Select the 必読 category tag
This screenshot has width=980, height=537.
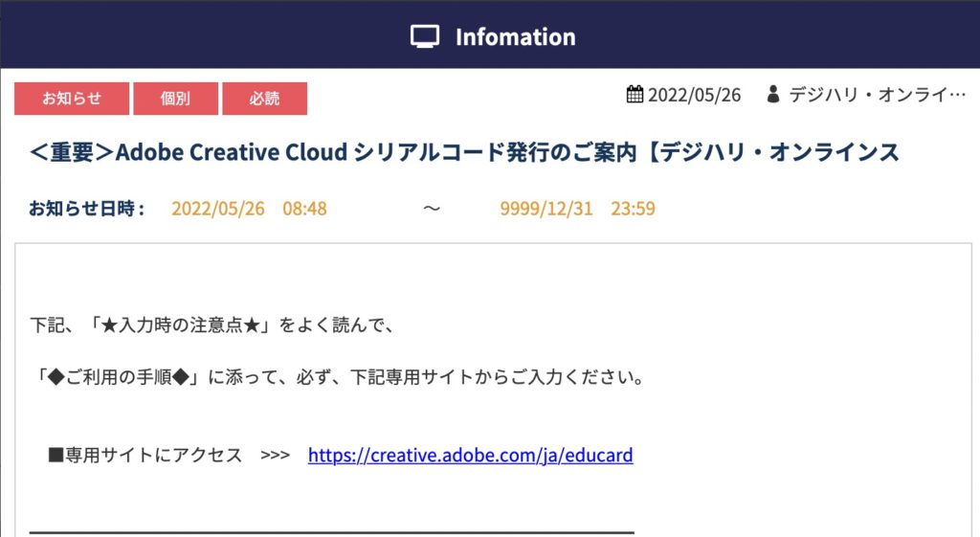coord(264,99)
